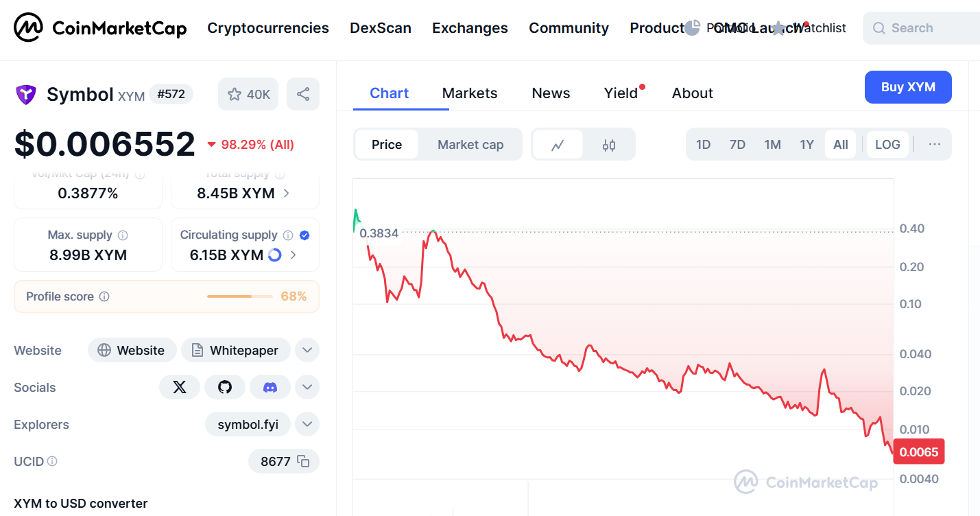Switch to line chart icon
The height and width of the screenshot is (516, 980).
558,145
